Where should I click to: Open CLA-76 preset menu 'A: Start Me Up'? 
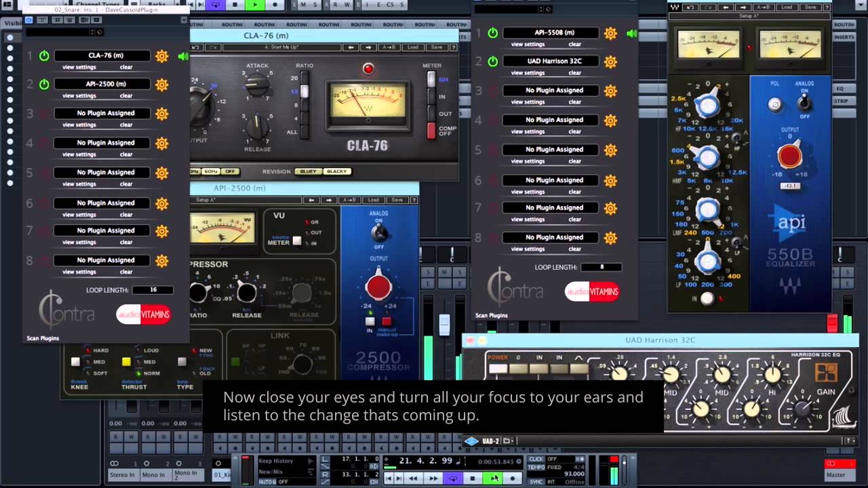coord(281,47)
